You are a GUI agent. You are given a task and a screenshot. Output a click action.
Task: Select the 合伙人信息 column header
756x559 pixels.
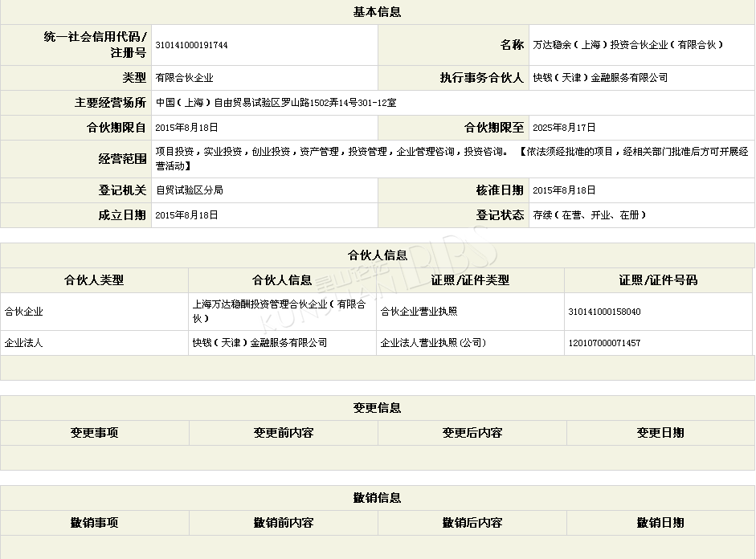tap(282, 280)
